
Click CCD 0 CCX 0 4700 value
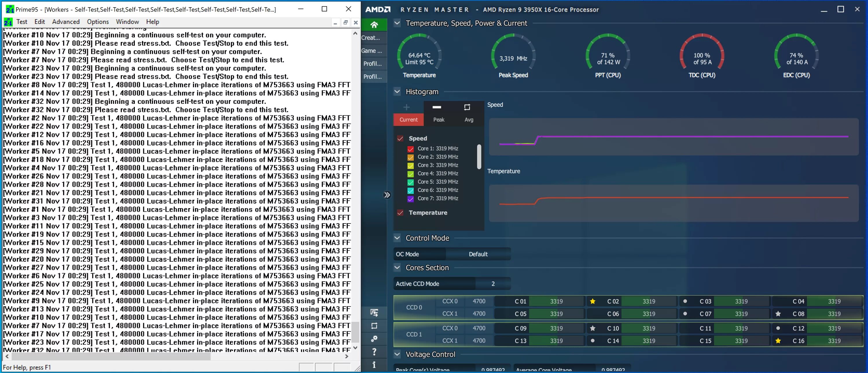pos(479,301)
